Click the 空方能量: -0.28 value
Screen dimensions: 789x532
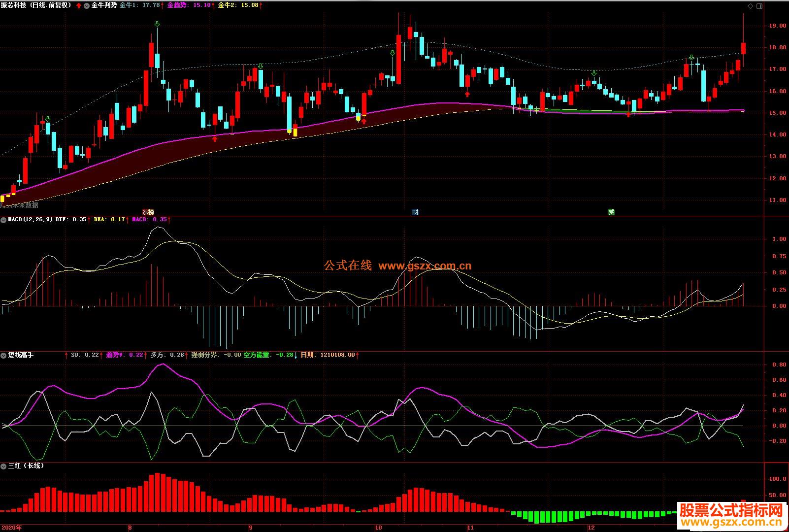tap(268, 355)
